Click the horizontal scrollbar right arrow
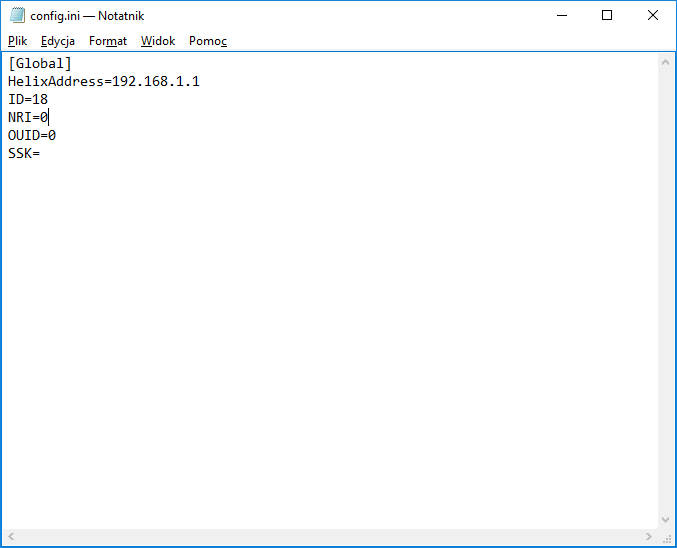The width and height of the screenshot is (677, 548). 650,538
